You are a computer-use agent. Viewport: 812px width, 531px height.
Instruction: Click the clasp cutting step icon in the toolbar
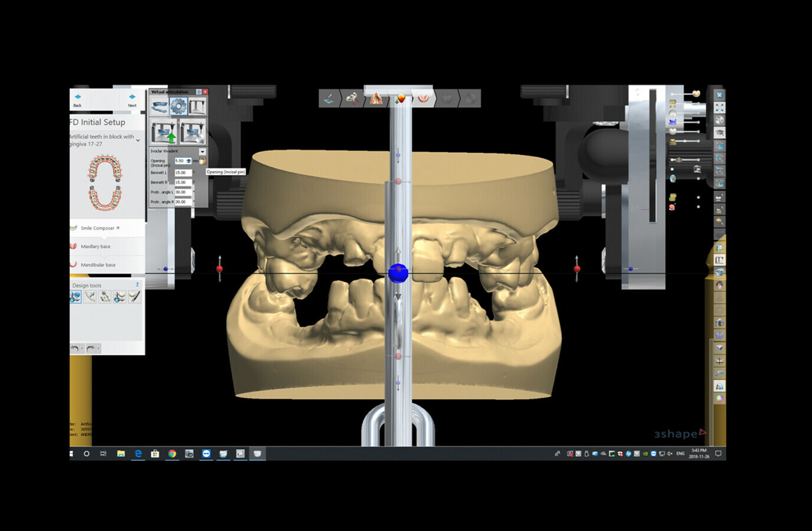pos(353,99)
